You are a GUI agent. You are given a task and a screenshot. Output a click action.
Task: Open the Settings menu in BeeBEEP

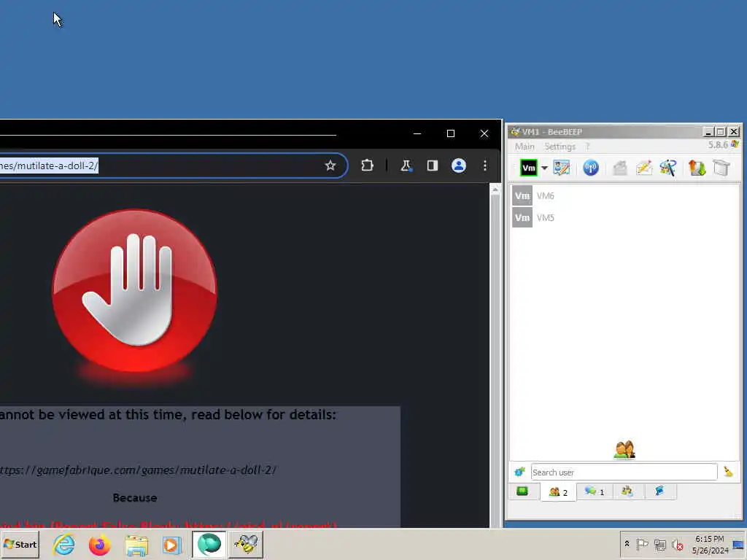coord(560,146)
